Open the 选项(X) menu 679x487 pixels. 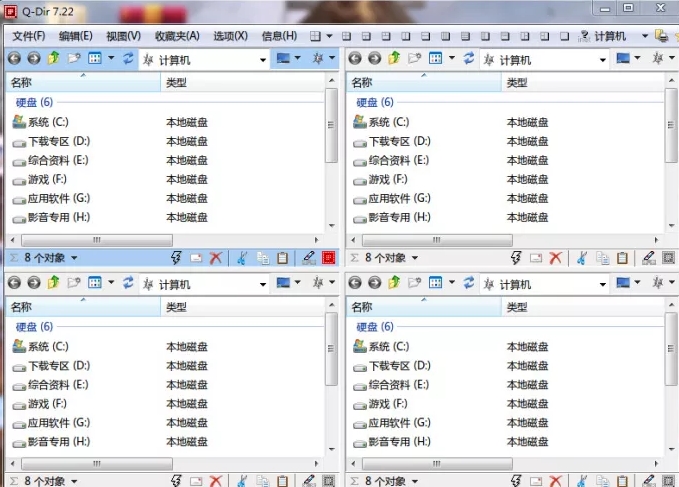(230, 36)
